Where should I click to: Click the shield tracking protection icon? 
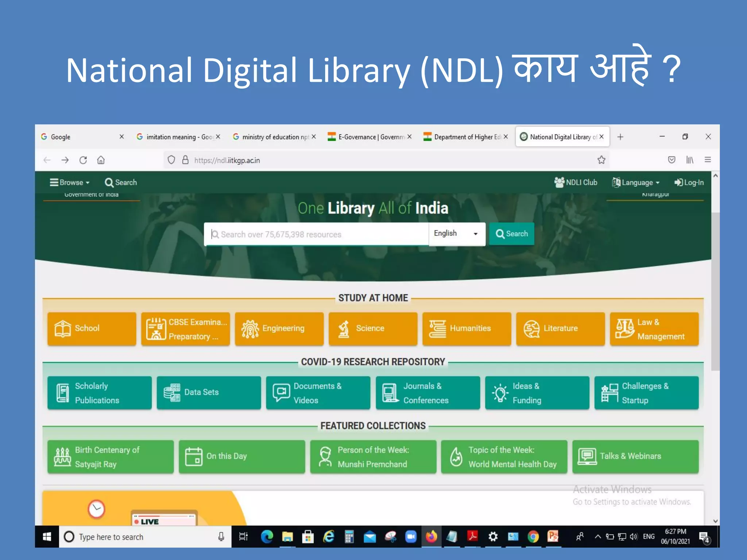point(171,160)
